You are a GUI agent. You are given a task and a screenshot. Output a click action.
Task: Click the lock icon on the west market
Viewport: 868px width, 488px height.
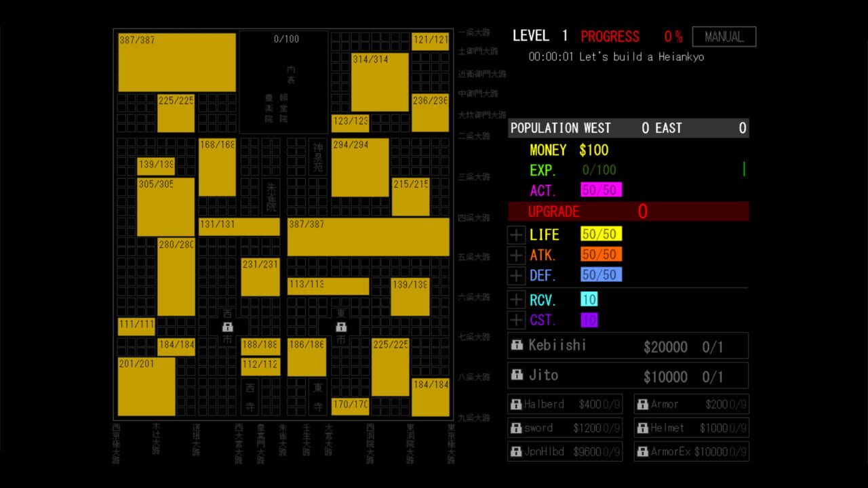(227, 327)
